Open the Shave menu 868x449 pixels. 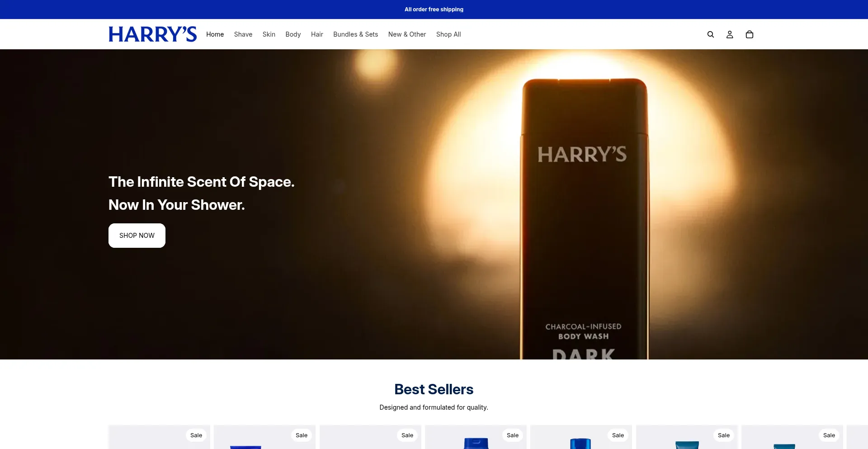point(243,34)
